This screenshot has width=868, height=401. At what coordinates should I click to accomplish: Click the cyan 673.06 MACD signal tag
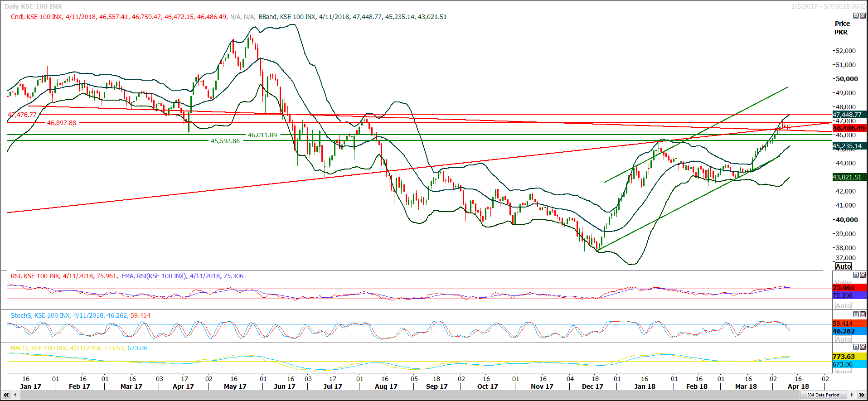click(849, 364)
